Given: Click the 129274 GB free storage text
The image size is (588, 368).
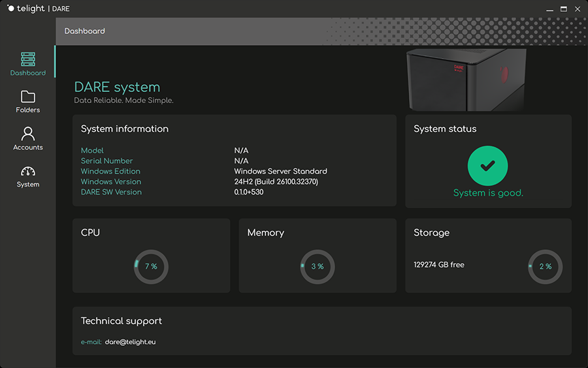Looking at the screenshot, I should (x=439, y=265).
